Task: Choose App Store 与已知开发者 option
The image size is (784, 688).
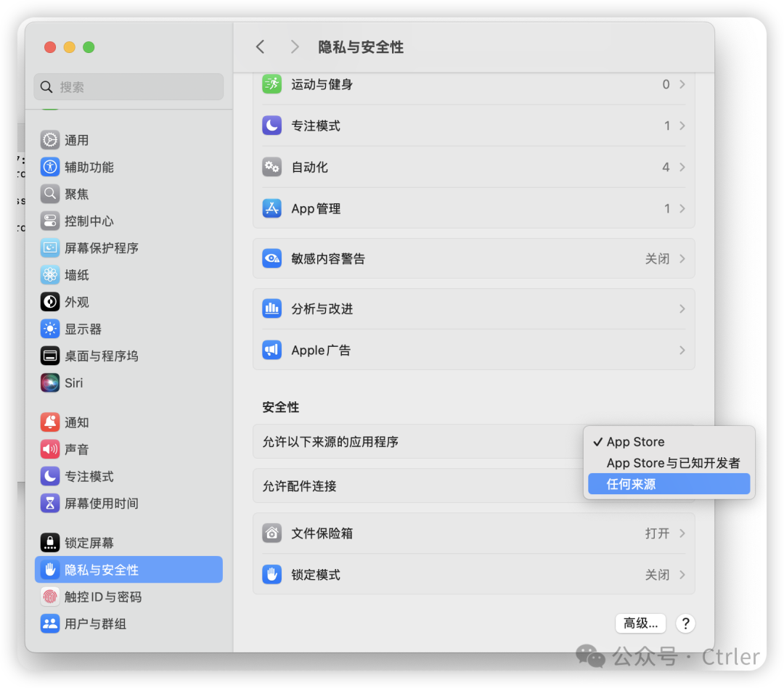Action: click(673, 463)
